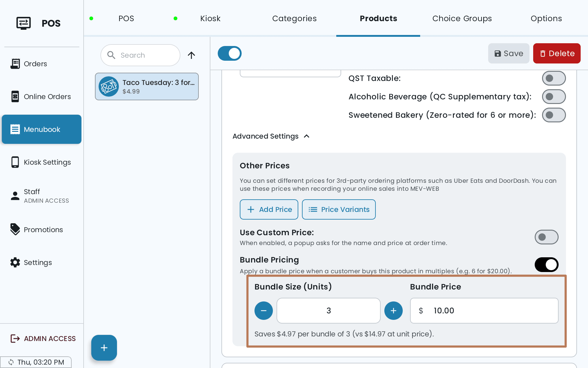Click the Search input field
Image resolution: width=588 pixels, height=368 pixels.
(x=140, y=55)
